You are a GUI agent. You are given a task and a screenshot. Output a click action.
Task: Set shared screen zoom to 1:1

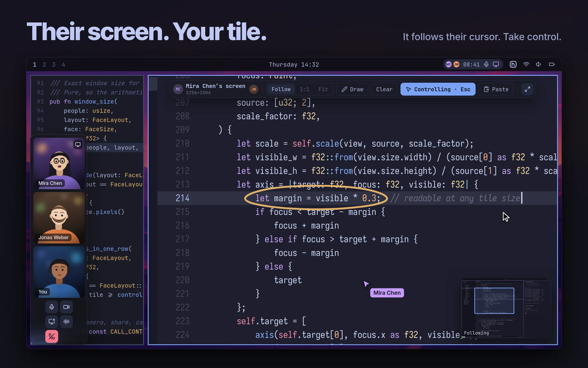(304, 89)
